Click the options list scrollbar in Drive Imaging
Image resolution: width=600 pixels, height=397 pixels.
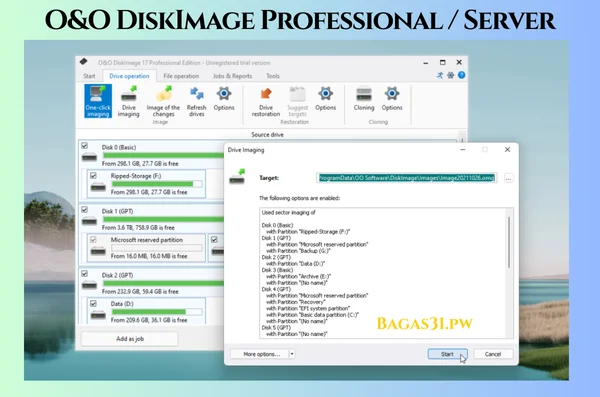509,242
